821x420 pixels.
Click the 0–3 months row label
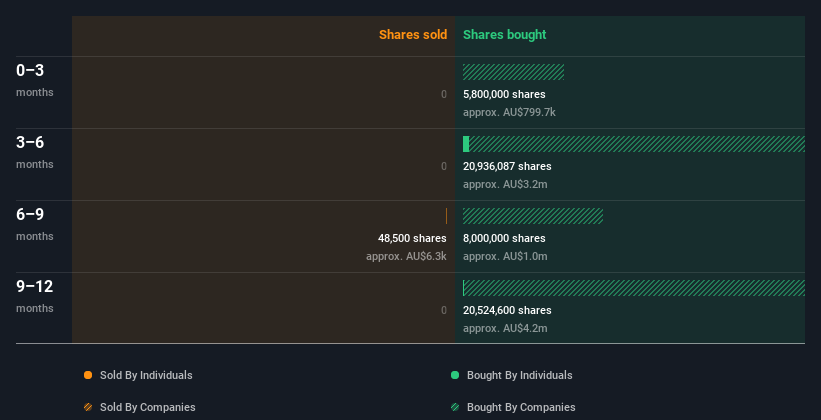[35, 80]
